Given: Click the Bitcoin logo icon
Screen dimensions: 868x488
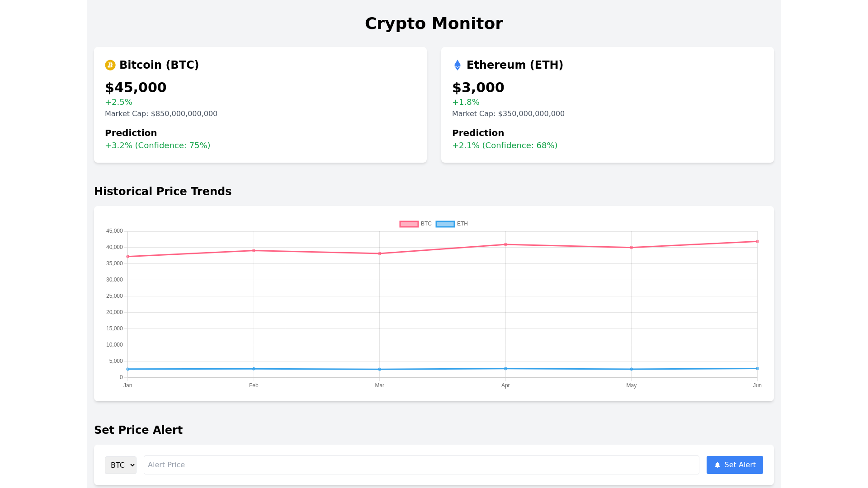Looking at the screenshot, I should [x=110, y=65].
